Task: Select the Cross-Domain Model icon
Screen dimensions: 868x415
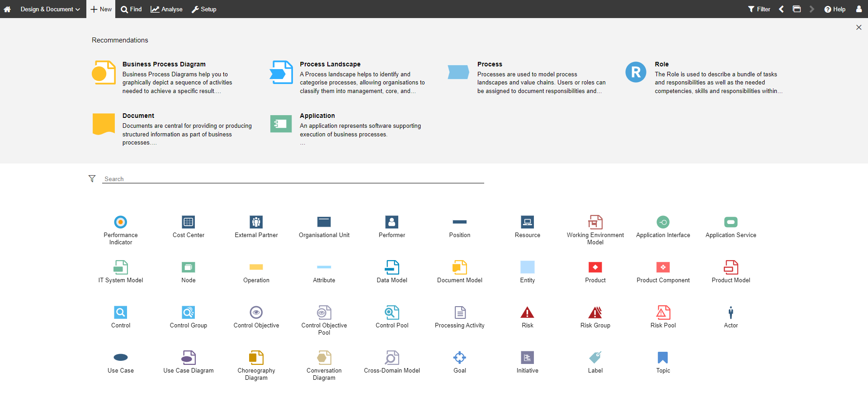Action: [x=392, y=357]
